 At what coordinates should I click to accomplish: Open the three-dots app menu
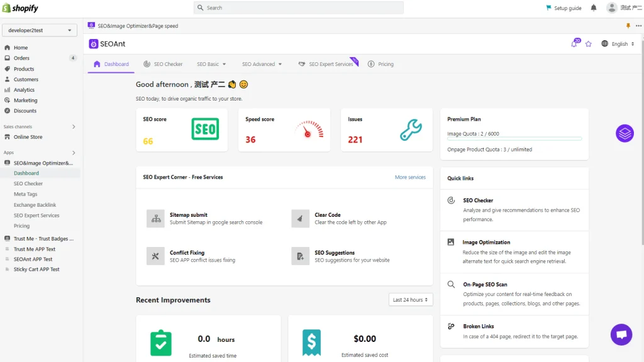638,26
